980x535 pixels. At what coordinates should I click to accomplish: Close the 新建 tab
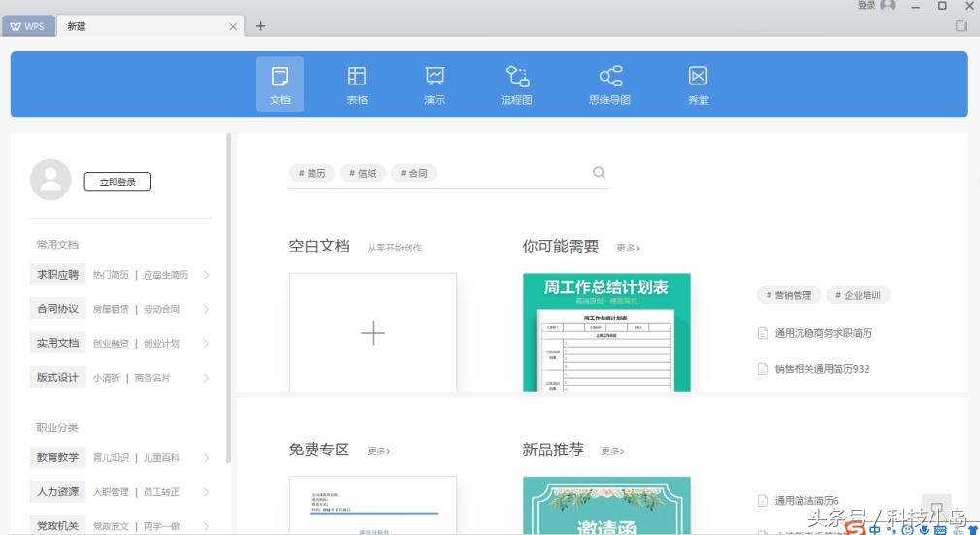coord(233,26)
